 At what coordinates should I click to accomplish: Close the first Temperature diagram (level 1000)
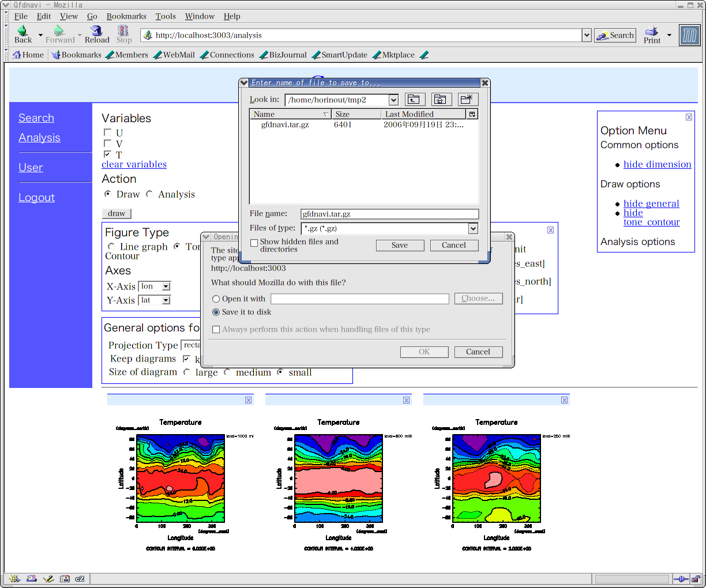click(x=249, y=400)
